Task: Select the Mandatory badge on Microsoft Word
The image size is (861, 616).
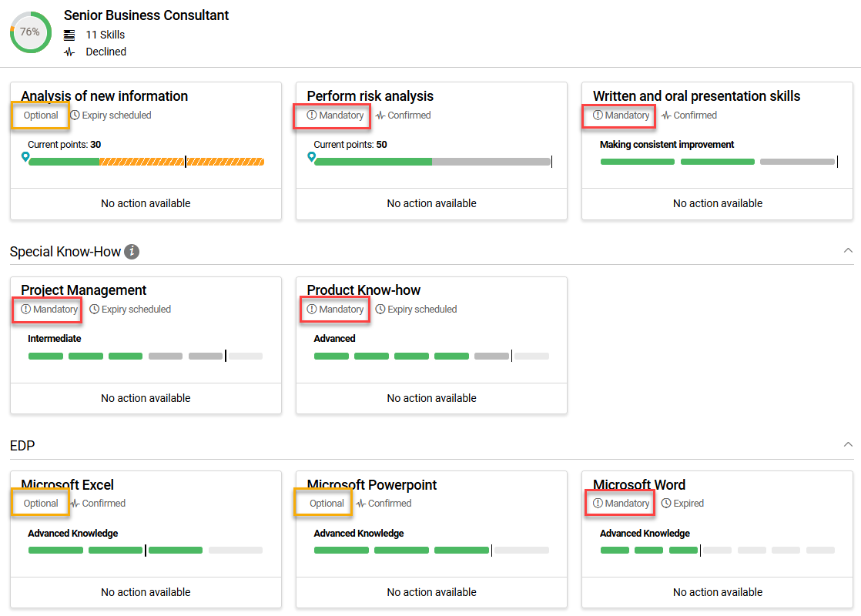Action: point(620,503)
